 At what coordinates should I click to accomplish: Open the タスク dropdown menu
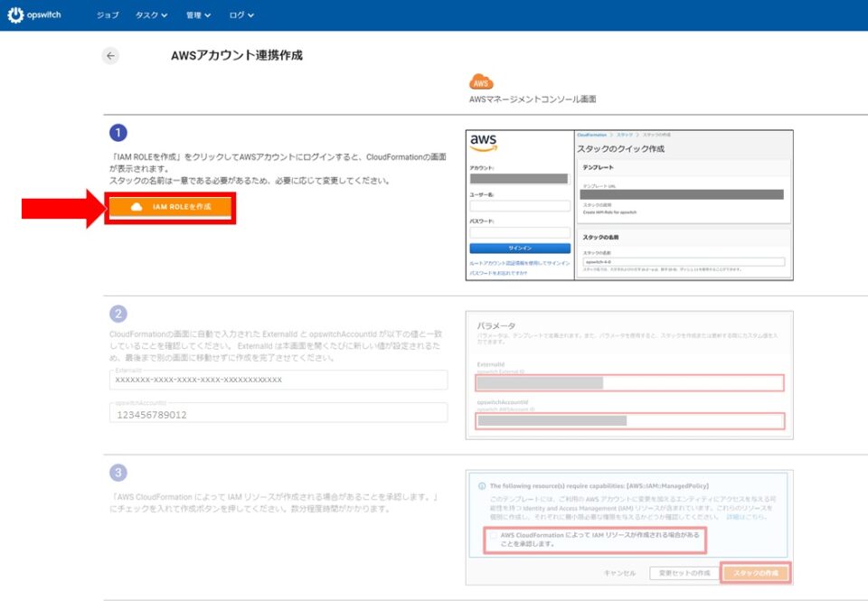150,14
